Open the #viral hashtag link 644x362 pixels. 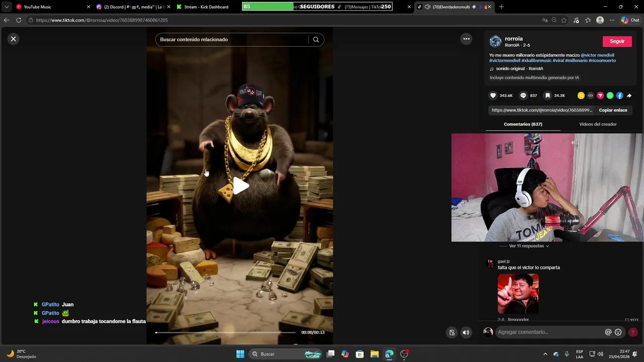[x=558, y=61]
